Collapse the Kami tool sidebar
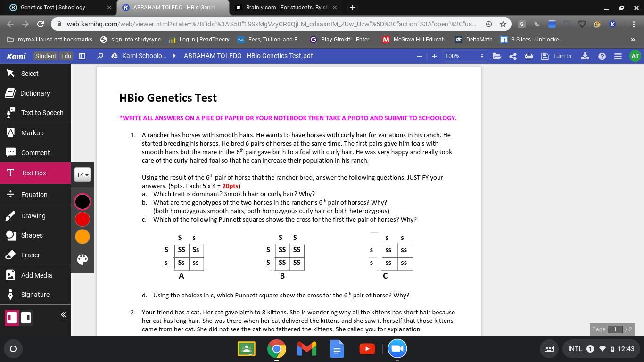This screenshot has width=644, height=362. click(63, 315)
